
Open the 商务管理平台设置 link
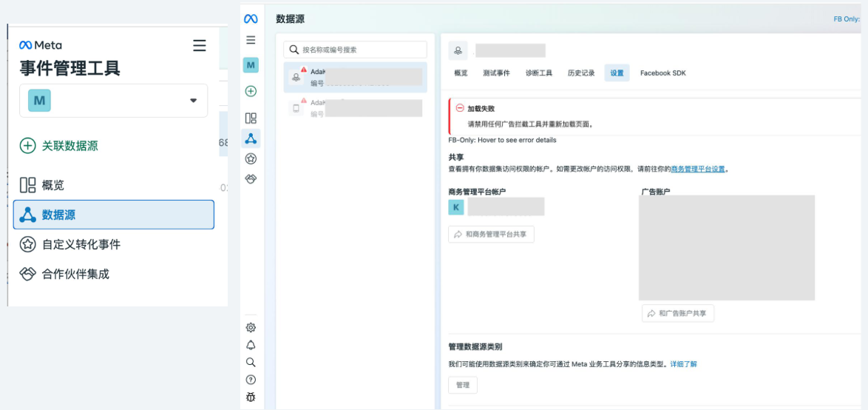697,169
